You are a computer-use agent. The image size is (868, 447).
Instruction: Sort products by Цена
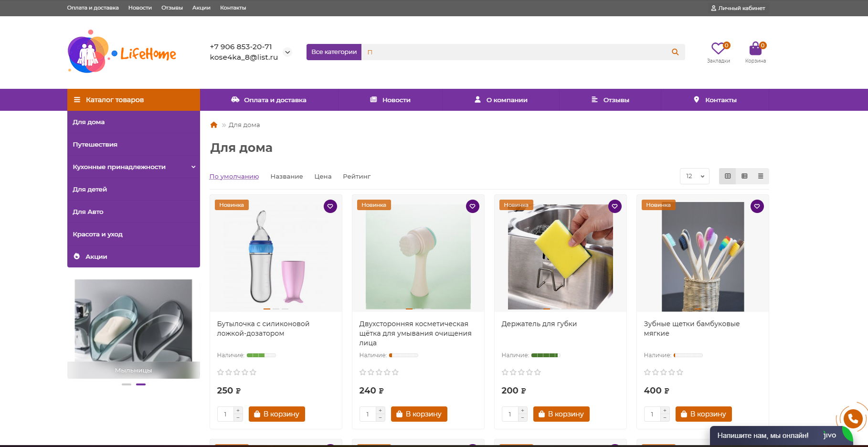tap(323, 177)
